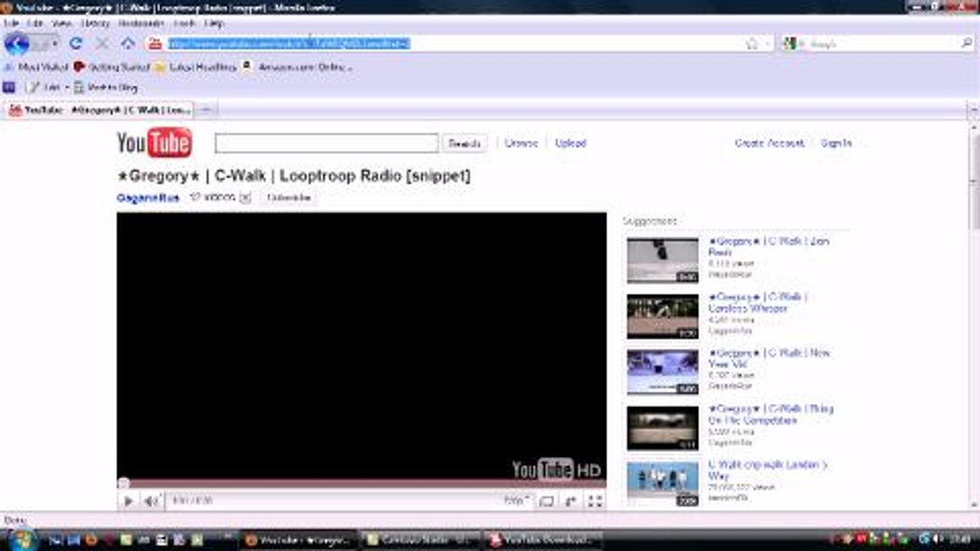The height and width of the screenshot is (551, 980).
Task: Open the GagarinRus channel link
Action: tap(148, 197)
